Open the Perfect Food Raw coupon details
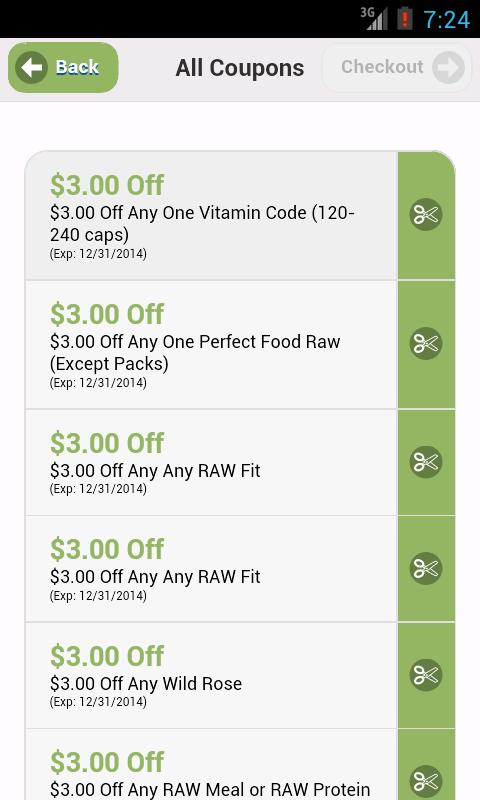Image resolution: width=480 pixels, height=800 pixels. 211,345
